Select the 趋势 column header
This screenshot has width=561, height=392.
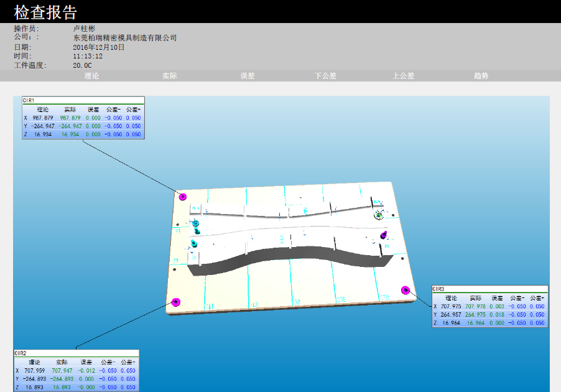(x=481, y=76)
